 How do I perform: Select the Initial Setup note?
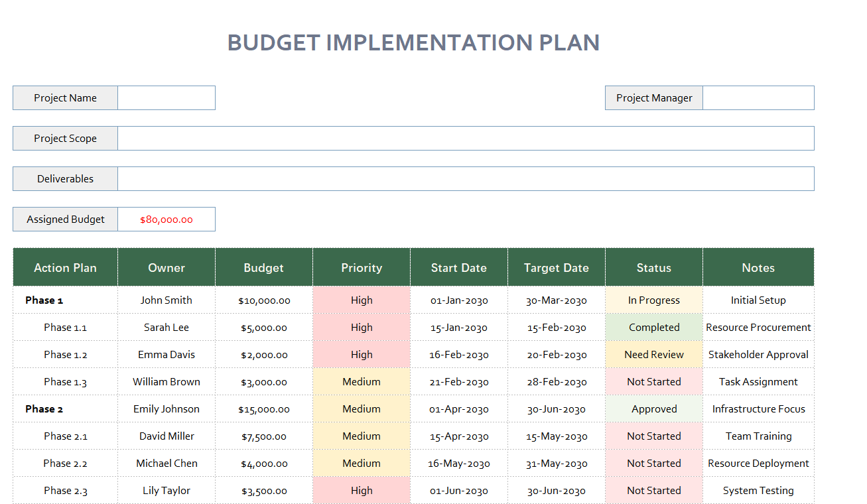pos(758,300)
